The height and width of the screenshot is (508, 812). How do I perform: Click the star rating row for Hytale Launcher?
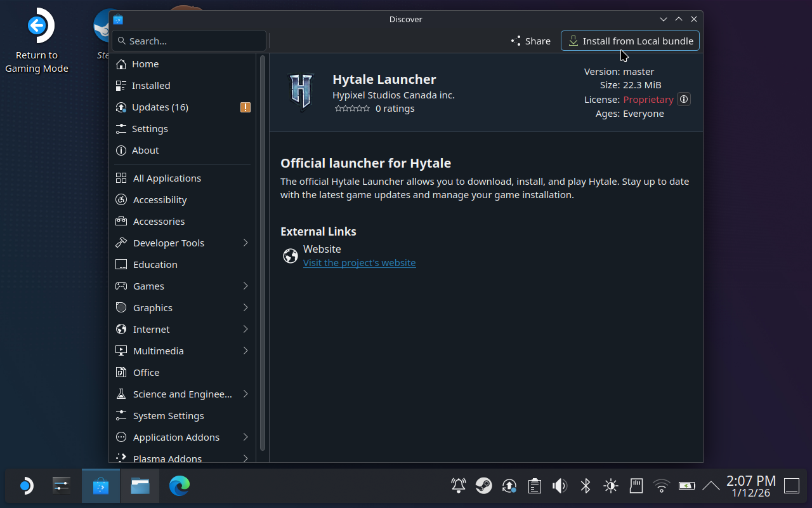pyautogui.click(x=352, y=108)
